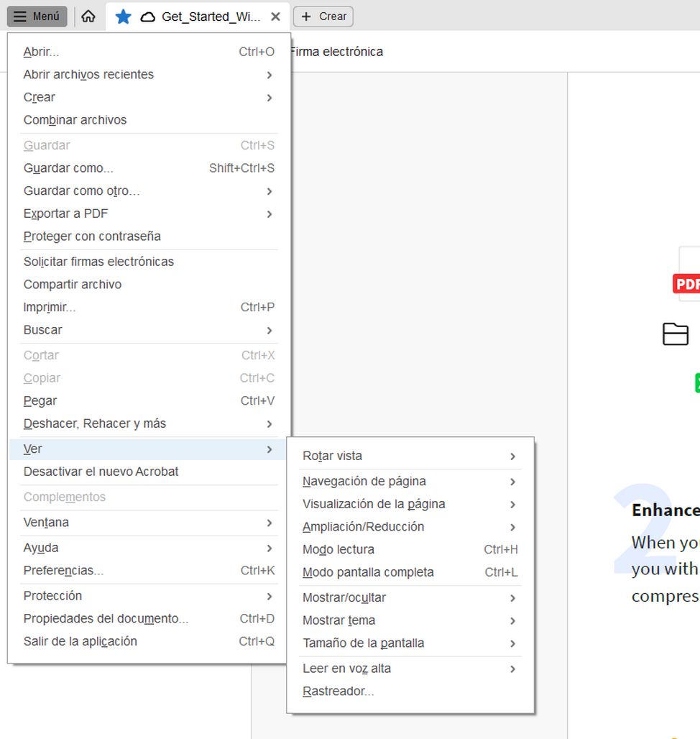Expand Tamaño de la pantalla submenu

point(410,643)
